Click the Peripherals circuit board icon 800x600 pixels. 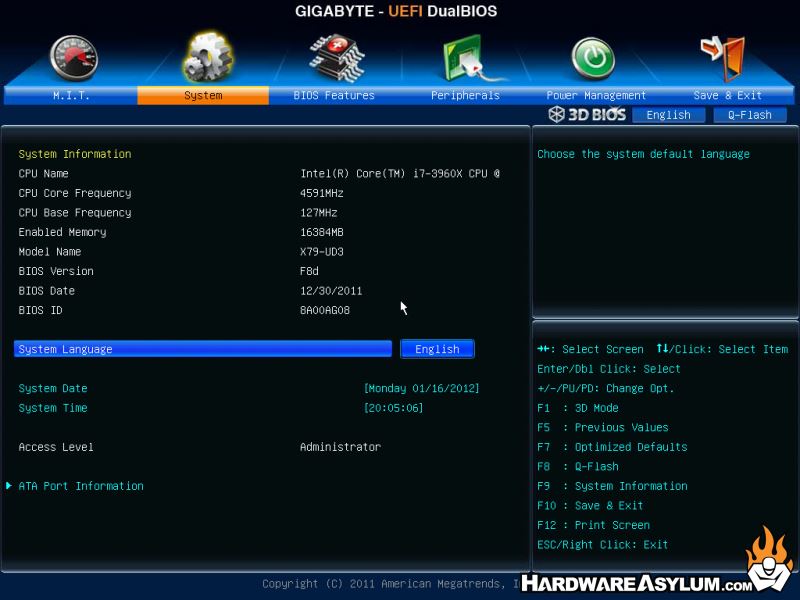(472, 58)
